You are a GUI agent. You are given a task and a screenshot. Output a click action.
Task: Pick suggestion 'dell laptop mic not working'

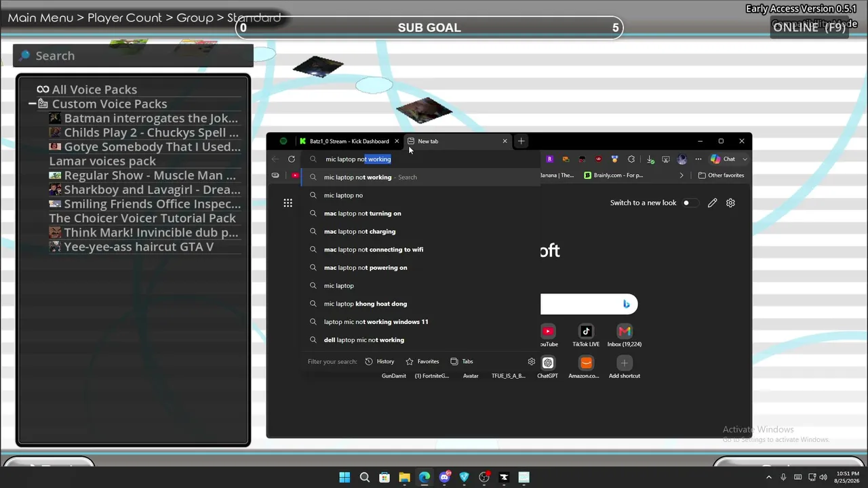(421, 340)
